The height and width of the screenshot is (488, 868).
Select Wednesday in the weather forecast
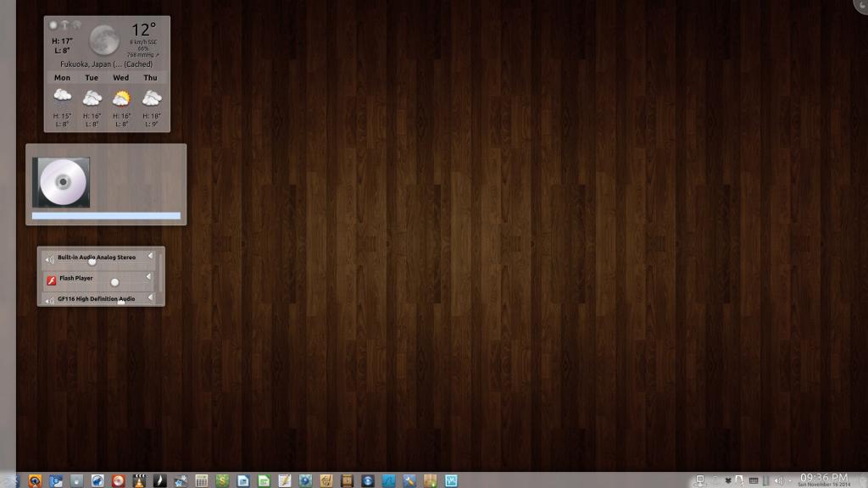click(121, 97)
